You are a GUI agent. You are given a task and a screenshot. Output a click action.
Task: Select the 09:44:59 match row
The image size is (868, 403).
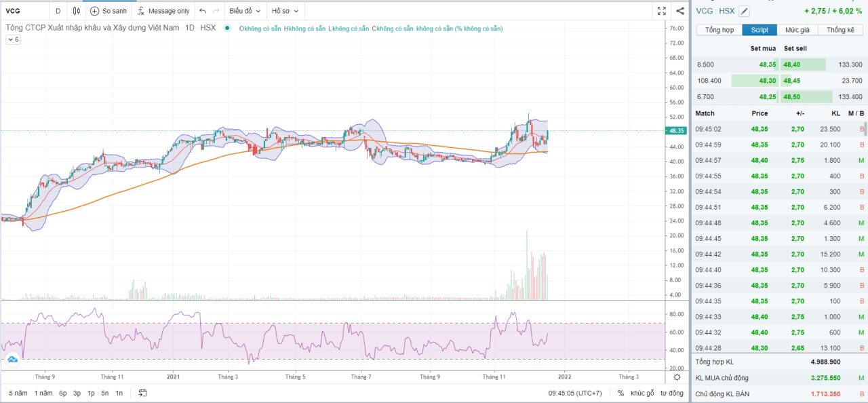[x=778, y=145]
